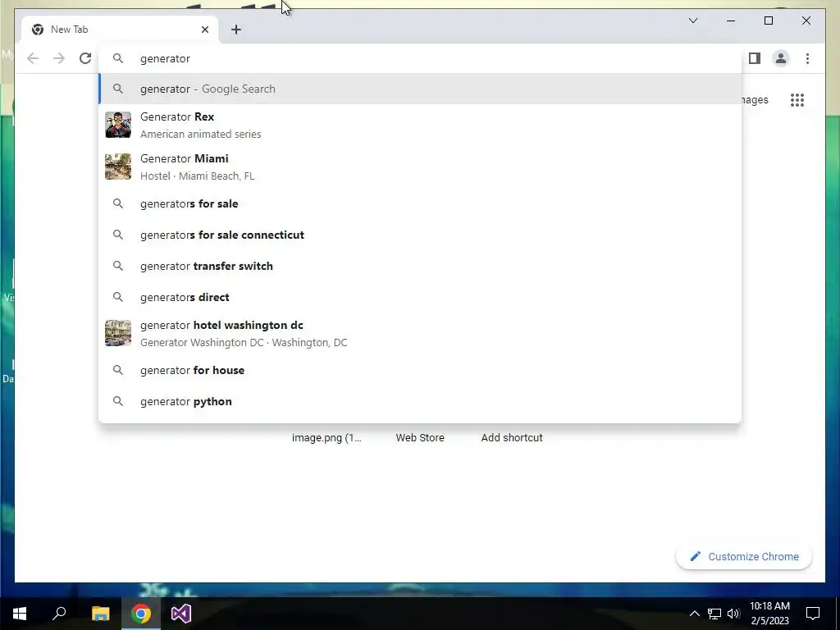Image resolution: width=840 pixels, height=630 pixels.
Task: Select 'generators direct' suggestion
Action: (x=421, y=297)
